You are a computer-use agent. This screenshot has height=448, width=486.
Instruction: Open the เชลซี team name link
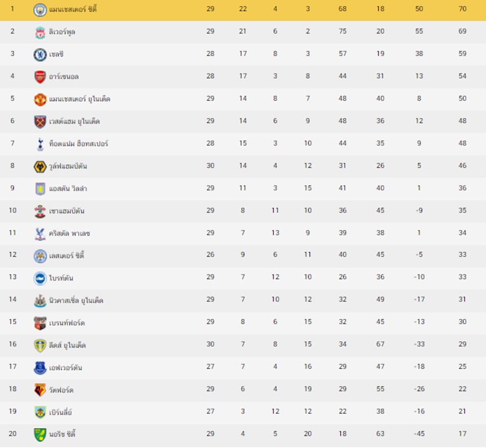pos(56,54)
